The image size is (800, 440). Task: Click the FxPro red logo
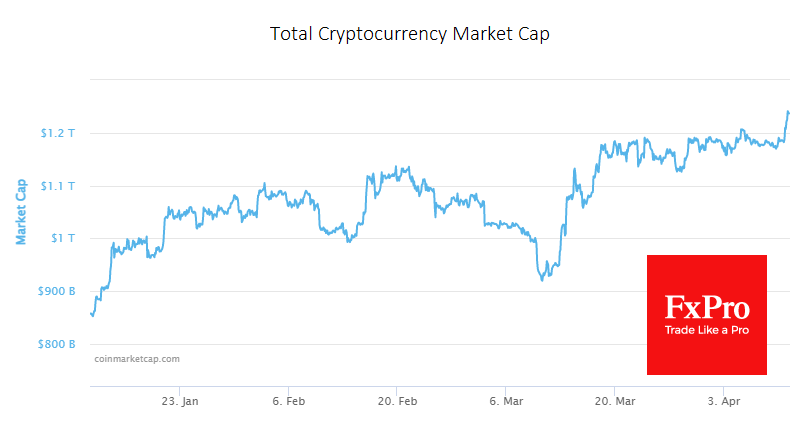coord(707,315)
